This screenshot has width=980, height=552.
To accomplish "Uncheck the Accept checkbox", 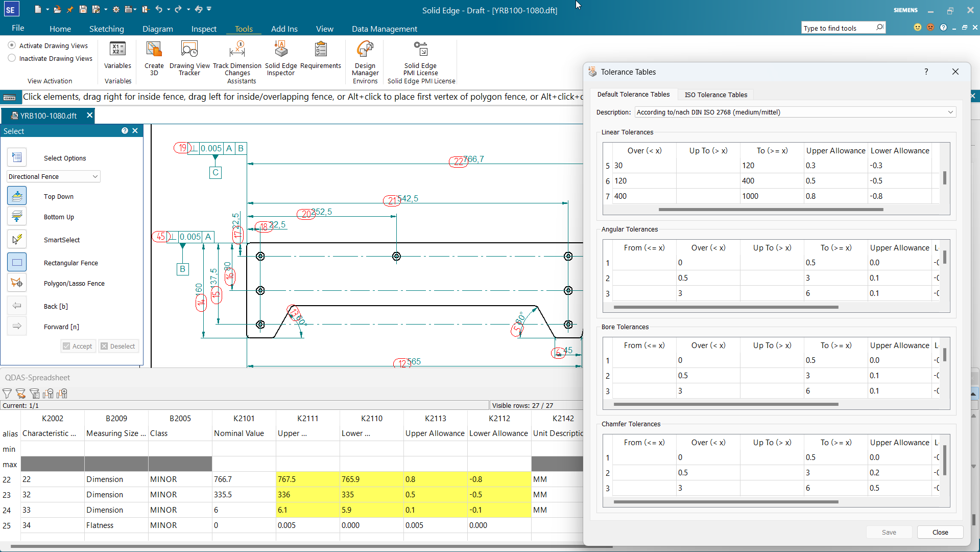I will [x=66, y=346].
